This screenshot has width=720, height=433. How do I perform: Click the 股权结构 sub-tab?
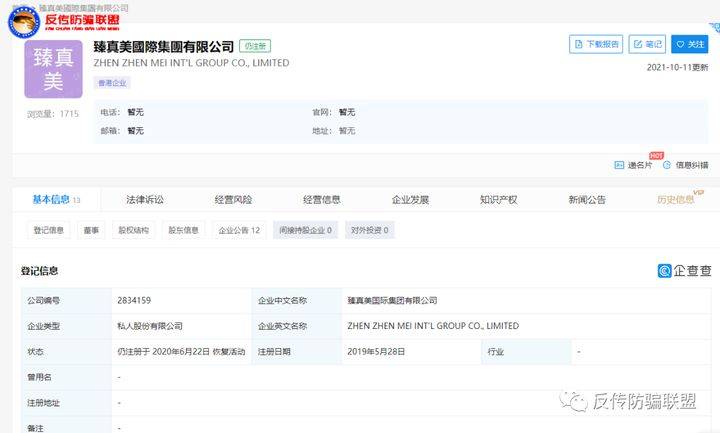tap(134, 230)
